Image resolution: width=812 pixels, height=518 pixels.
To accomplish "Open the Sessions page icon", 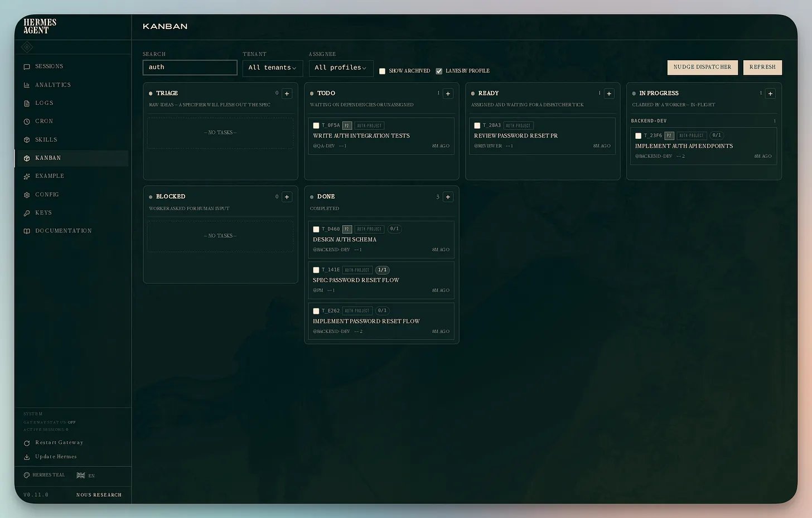I will coord(27,67).
